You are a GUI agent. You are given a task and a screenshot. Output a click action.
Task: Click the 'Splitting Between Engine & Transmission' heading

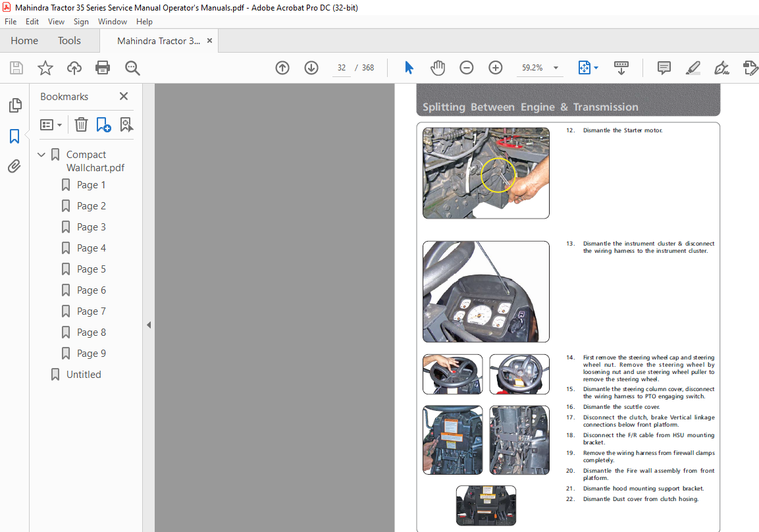(x=530, y=107)
